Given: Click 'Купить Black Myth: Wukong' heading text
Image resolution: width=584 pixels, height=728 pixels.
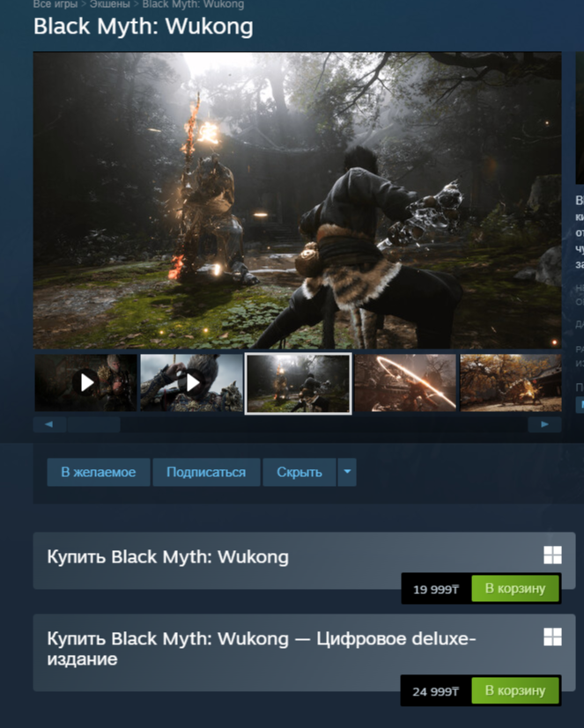Looking at the screenshot, I should point(167,556).
